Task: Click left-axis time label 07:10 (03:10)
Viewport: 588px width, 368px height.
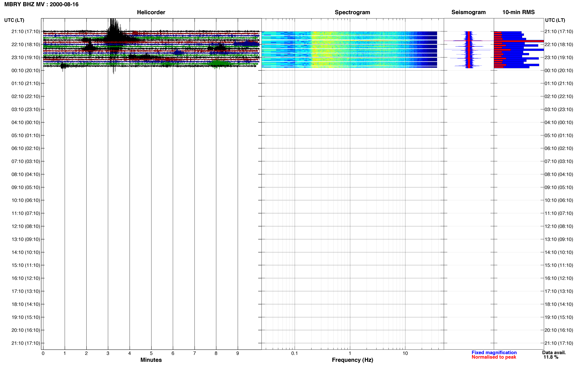Action: pyautogui.click(x=26, y=161)
